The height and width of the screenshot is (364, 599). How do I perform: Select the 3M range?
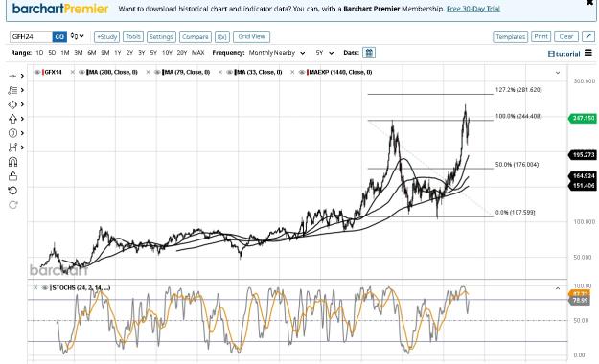pos(79,53)
